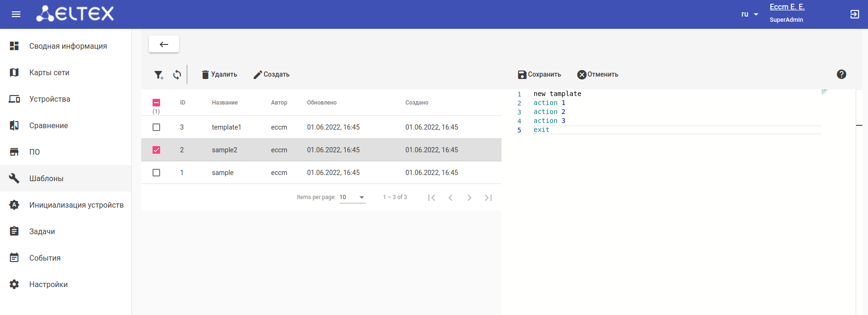This screenshot has width=868, height=315.
Task: Open Карты сети menu item
Action: coord(66,72)
